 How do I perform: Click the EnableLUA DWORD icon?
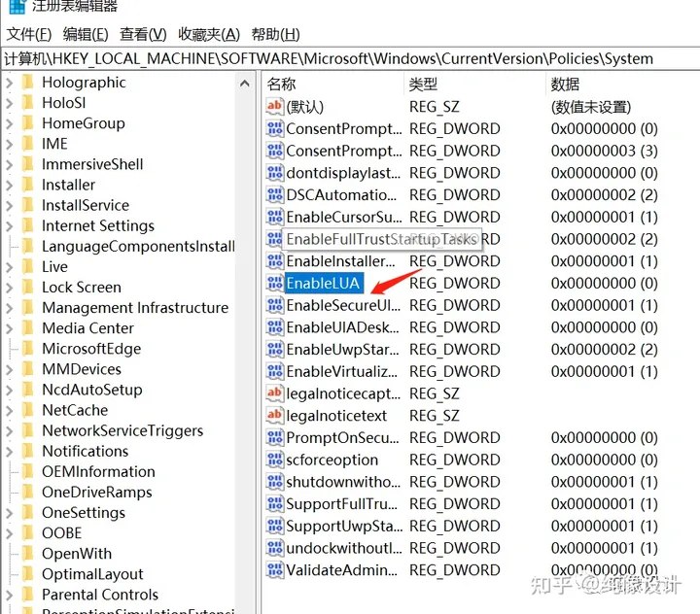pyautogui.click(x=274, y=283)
